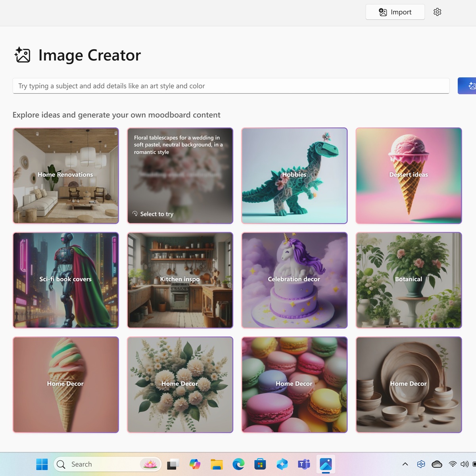
Task: Click the Import button
Action: [x=395, y=12]
